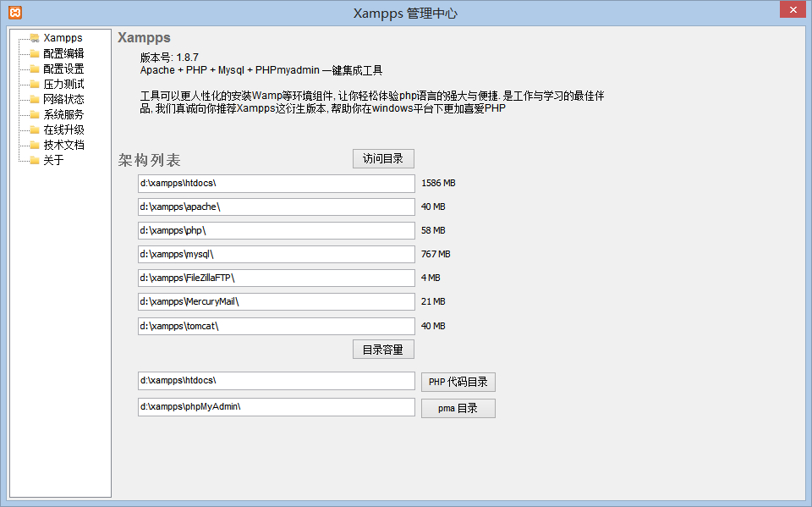Select 配置设置 tree entry

pyautogui.click(x=63, y=69)
